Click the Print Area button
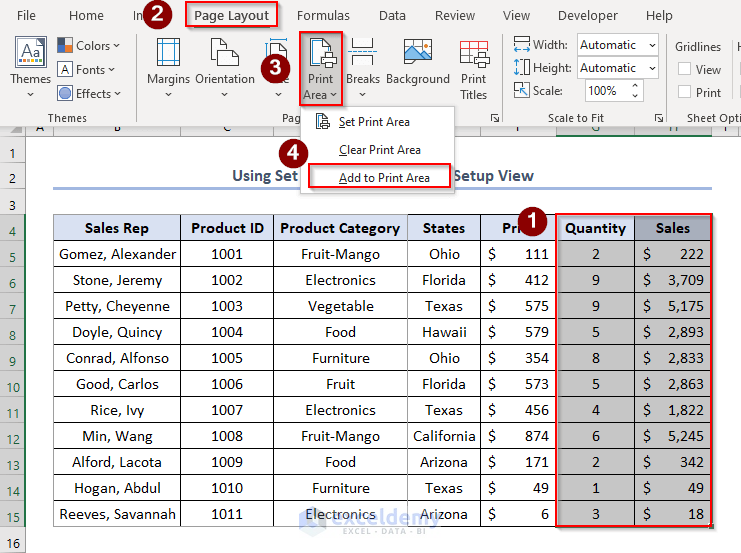 coord(320,69)
